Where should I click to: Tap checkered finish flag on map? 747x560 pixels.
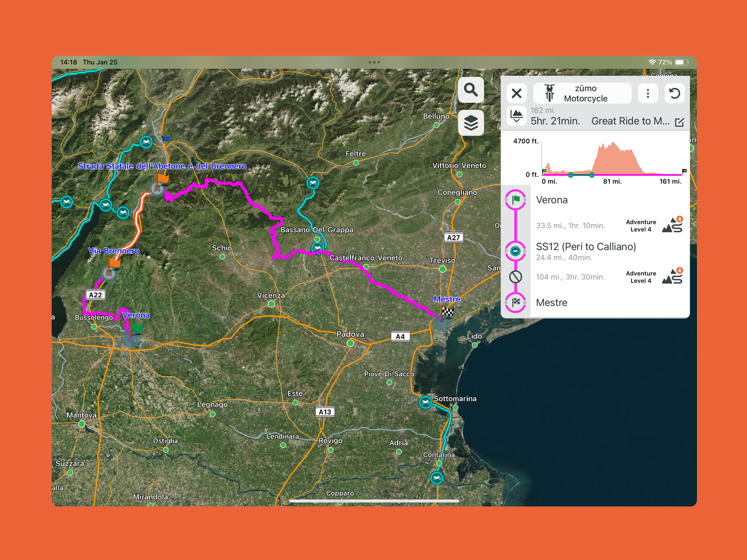[447, 311]
